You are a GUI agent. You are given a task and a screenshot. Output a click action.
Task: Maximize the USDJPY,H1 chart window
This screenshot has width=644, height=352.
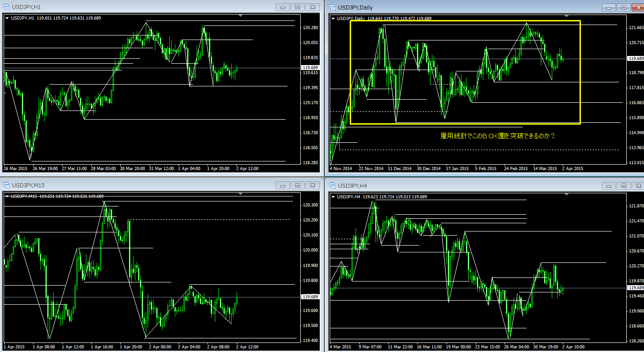point(297,7)
